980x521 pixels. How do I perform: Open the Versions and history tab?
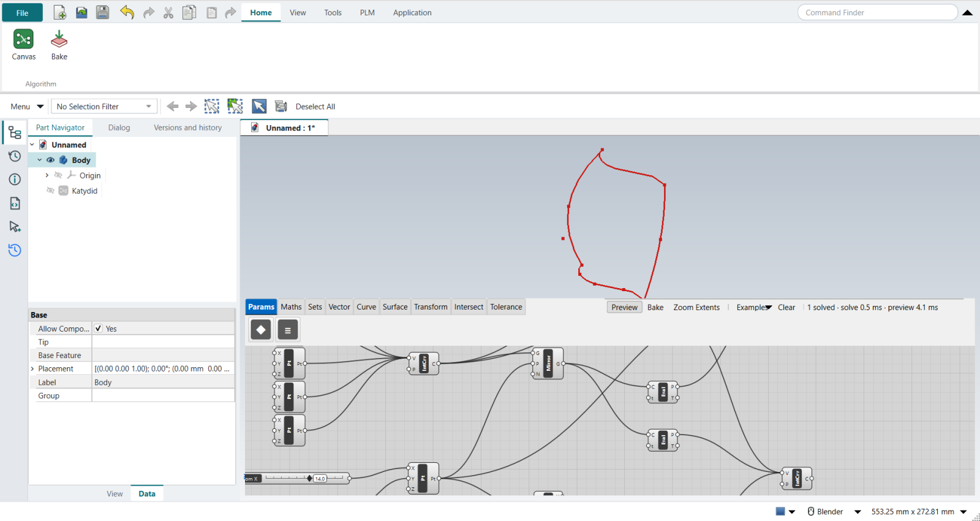pyautogui.click(x=188, y=127)
